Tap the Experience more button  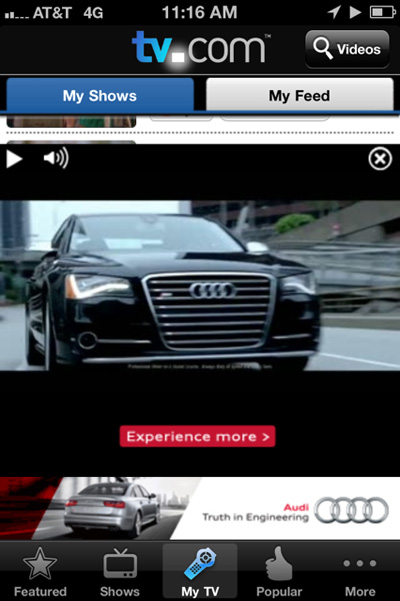197,436
